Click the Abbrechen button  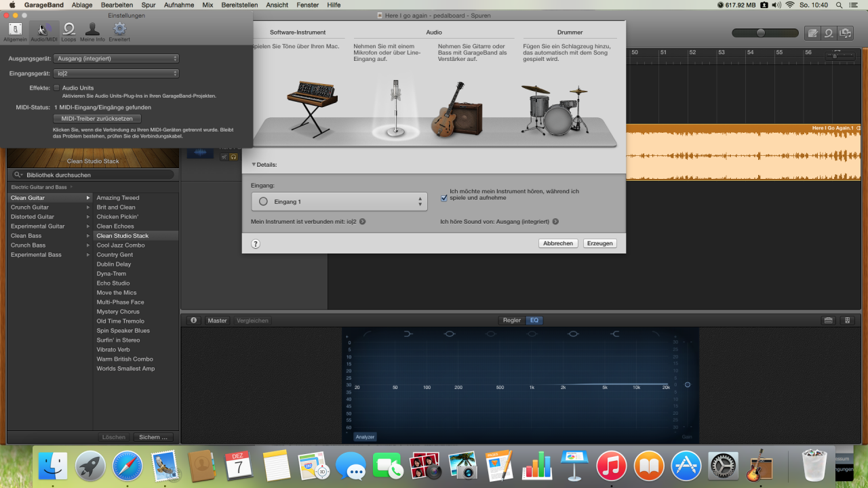558,243
